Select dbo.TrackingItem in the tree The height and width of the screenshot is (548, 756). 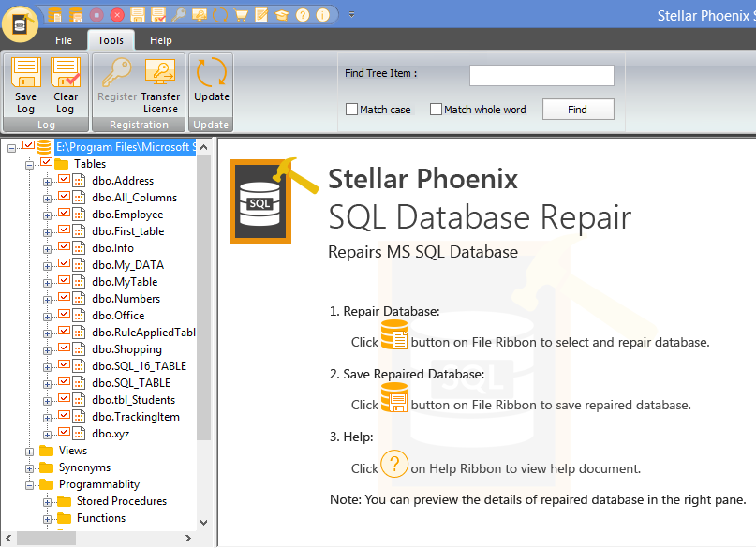[136, 417]
